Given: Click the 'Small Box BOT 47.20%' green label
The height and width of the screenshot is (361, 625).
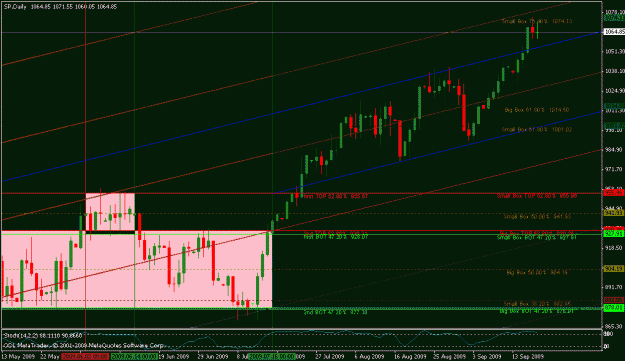Looking at the screenshot, I should 537,237.
